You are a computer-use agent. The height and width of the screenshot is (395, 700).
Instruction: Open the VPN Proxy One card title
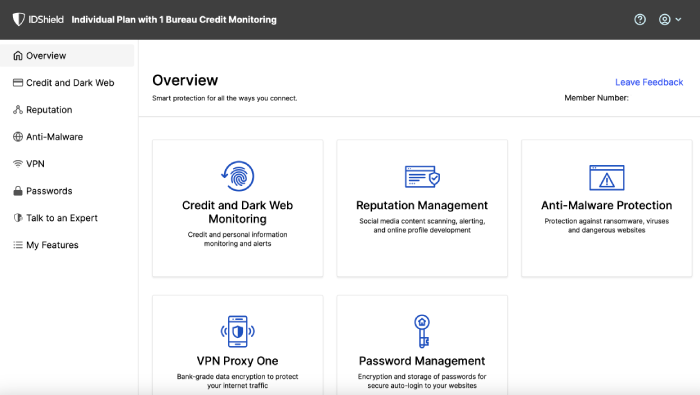(238, 361)
